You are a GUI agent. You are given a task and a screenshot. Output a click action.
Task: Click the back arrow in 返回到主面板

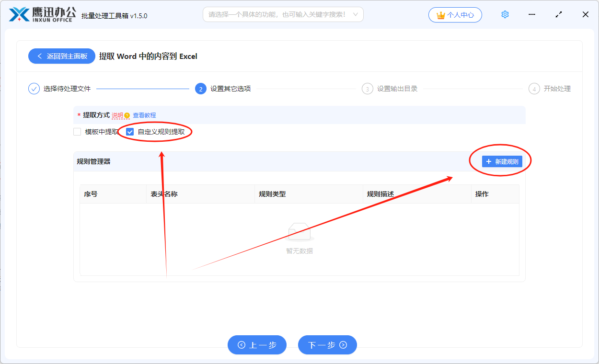tap(40, 56)
